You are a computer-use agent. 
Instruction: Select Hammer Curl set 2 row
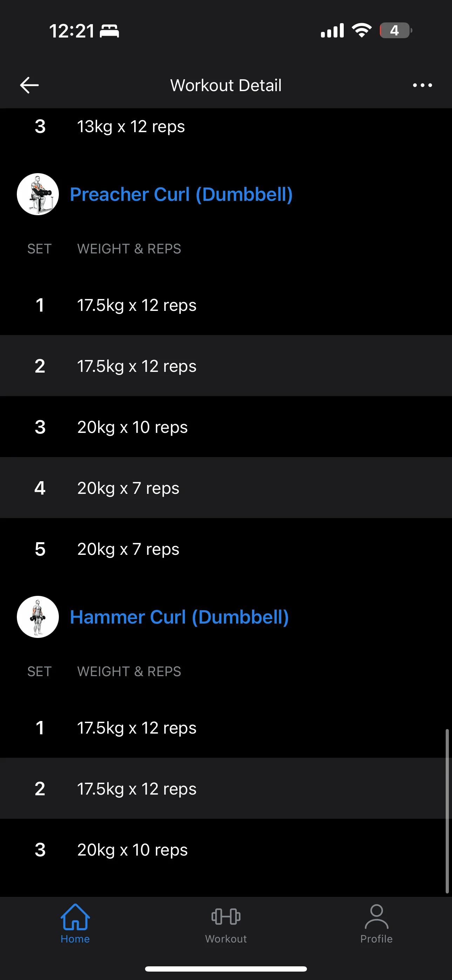click(x=226, y=789)
